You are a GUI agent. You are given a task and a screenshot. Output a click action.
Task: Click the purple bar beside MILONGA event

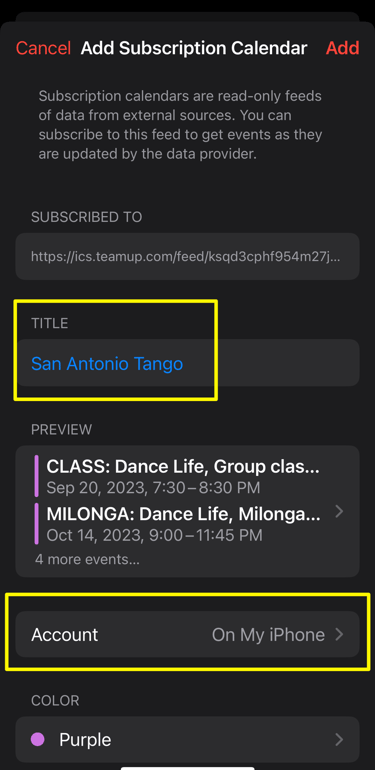[36, 523]
